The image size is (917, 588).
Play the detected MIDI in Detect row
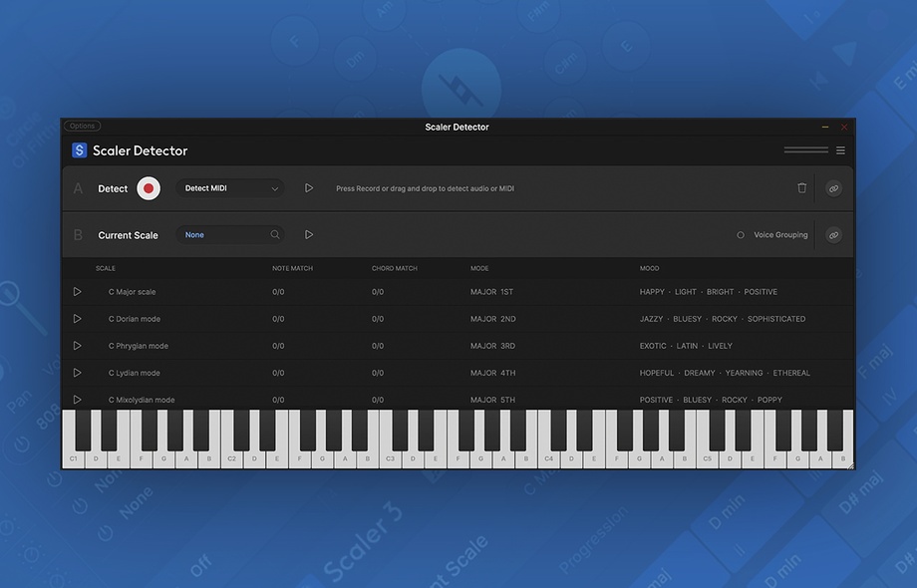tap(309, 188)
